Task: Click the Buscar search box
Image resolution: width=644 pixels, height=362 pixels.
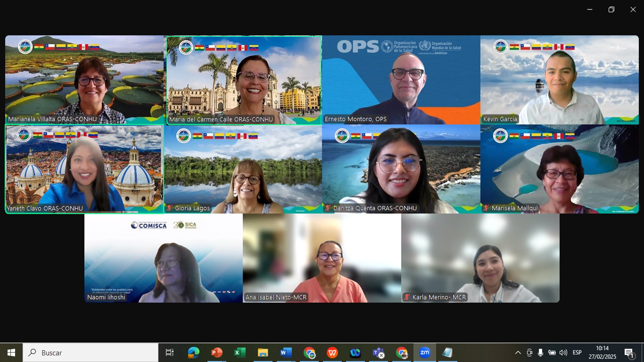Action: (x=91, y=353)
